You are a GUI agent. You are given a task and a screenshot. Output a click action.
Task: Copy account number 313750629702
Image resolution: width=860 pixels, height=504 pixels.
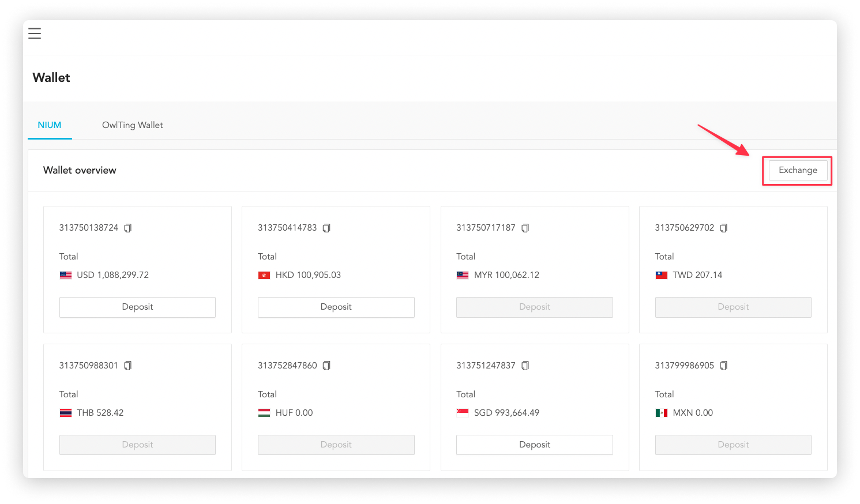tap(723, 228)
